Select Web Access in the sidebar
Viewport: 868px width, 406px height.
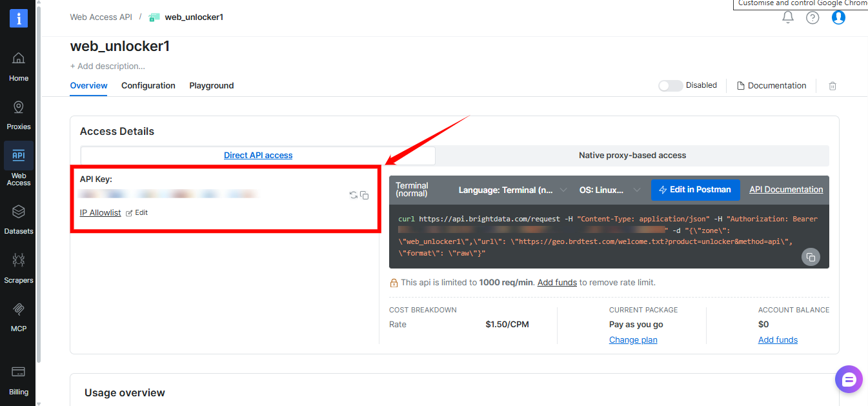coord(18,163)
